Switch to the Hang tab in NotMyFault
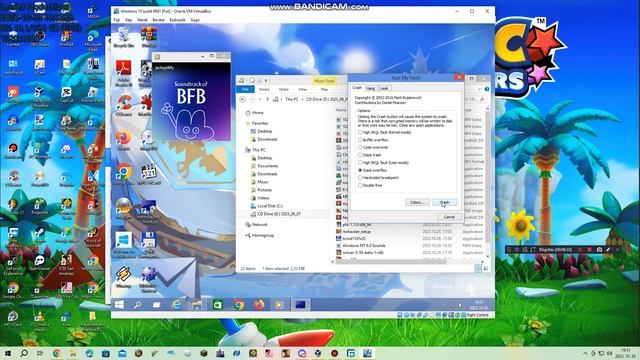Screen dimensions: 640x360 click(371, 88)
